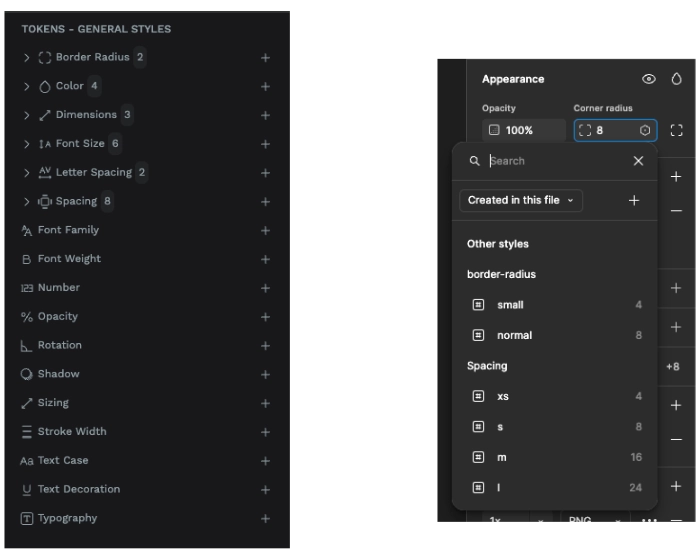Expand the Border Radius token group

tap(26, 58)
